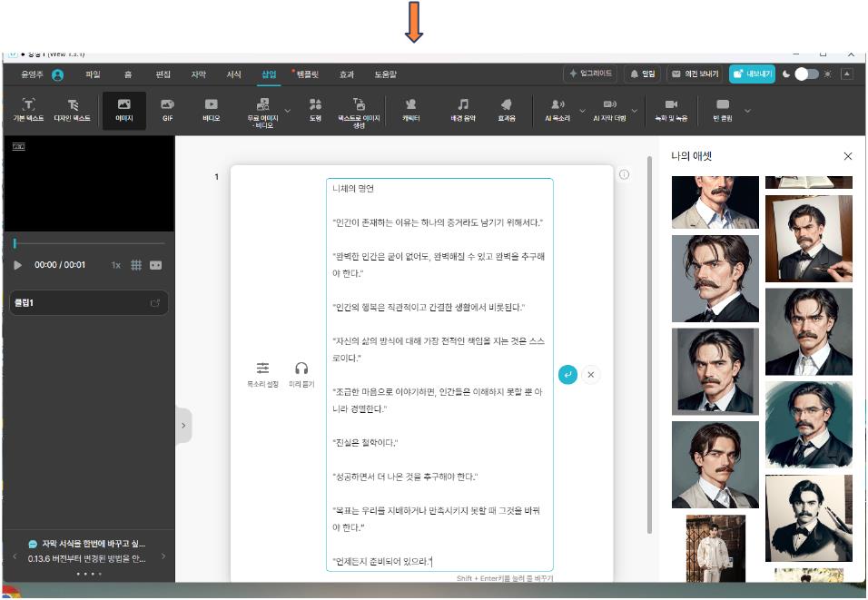868x600 pixels.
Task: Insert a 빈 클립 empty clip
Action: (x=723, y=110)
